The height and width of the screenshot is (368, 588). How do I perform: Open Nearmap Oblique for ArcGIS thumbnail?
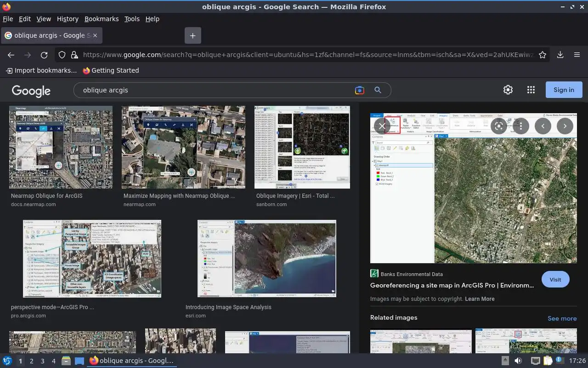click(x=61, y=147)
